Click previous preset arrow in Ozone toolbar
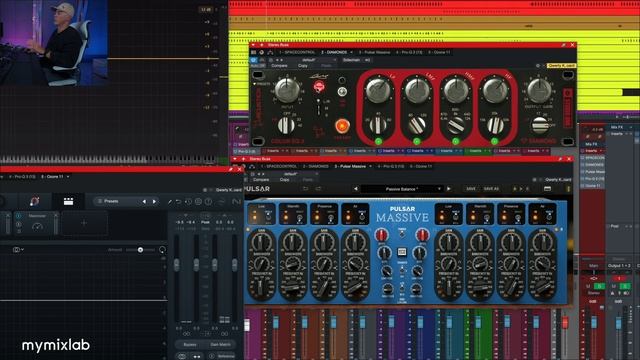This screenshot has height=360, width=640. [144, 201]
